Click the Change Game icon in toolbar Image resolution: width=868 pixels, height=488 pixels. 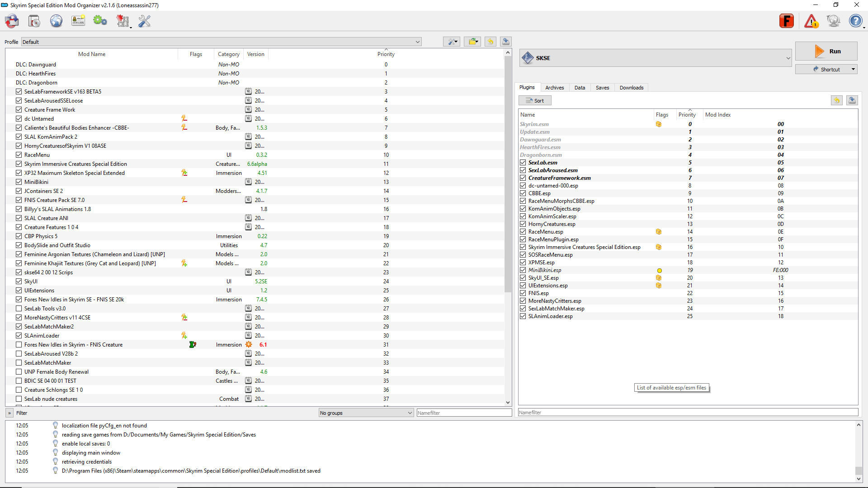[x=12, y=21]
